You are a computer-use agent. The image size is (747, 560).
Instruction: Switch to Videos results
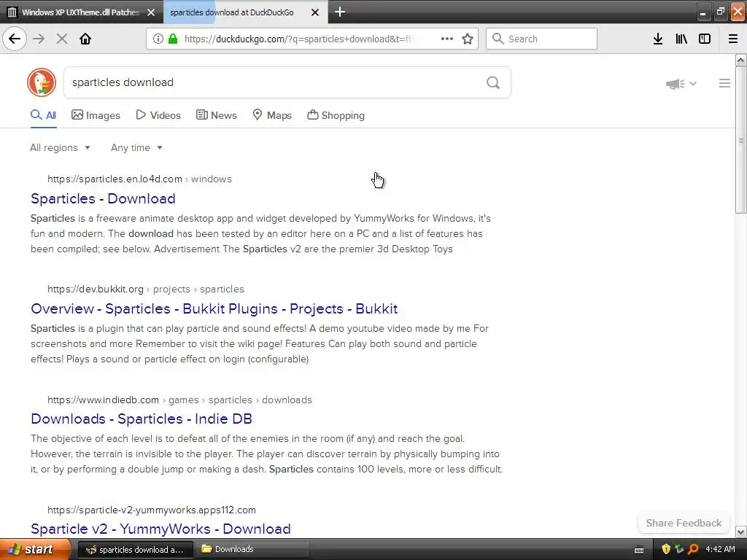[158, 115]
